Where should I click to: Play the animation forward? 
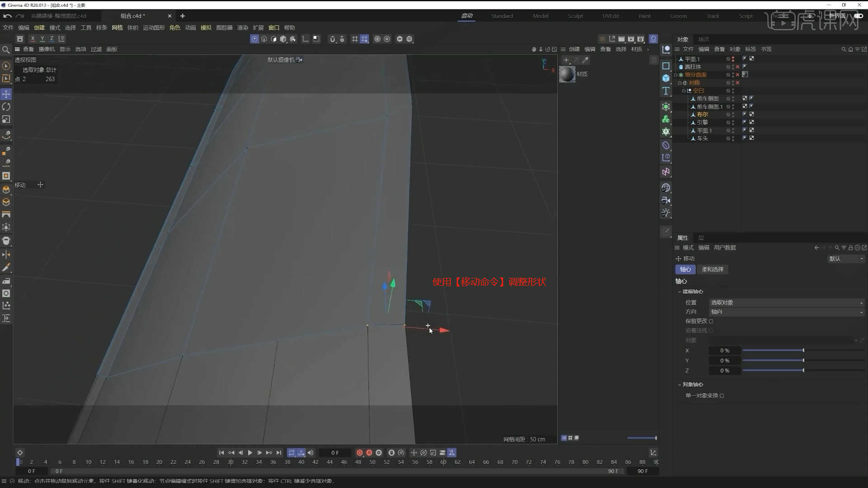[250, 453]
